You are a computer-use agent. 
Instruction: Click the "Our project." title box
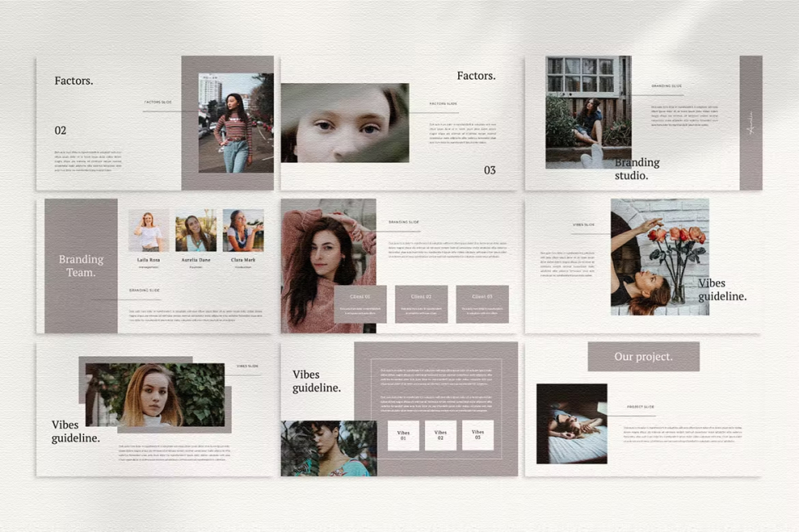click(x=643, y=356)
